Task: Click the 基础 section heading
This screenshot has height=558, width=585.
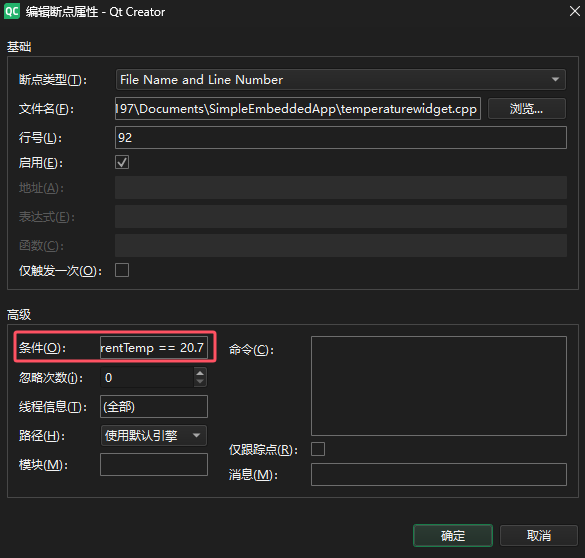Action: [x=19, y=47]
